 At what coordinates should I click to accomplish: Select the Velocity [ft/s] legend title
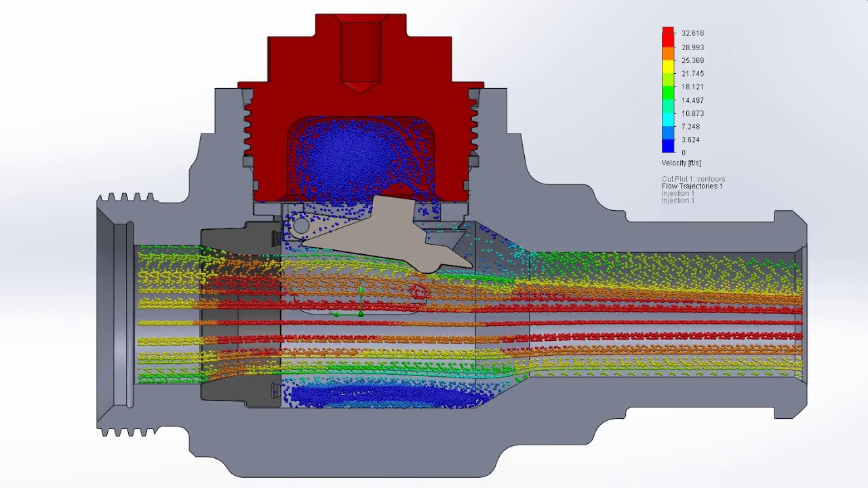[x=681, y=163]
